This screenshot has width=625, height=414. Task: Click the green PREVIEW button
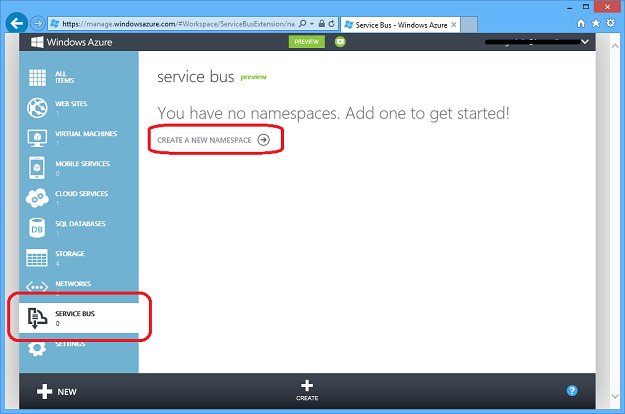307,42
